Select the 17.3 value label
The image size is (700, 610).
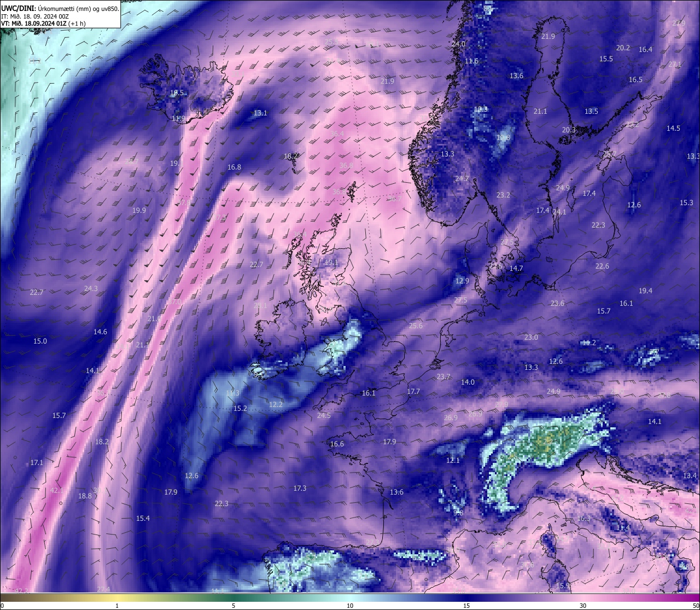(300, 489)
